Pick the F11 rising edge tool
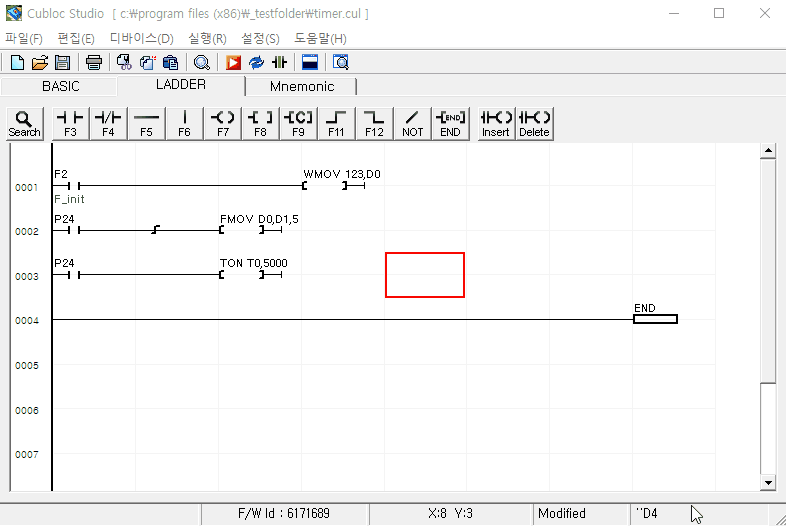 [x=336, y=123]
